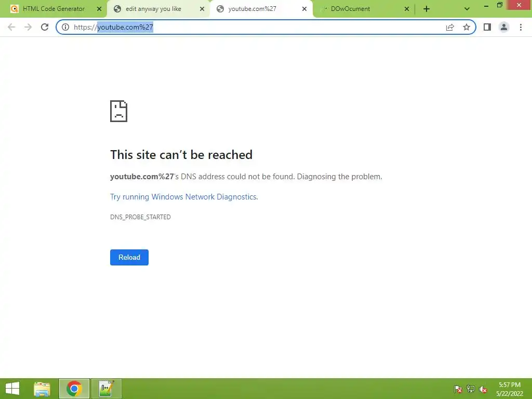Click the DNS_PROBE_STARTED error code text
The height and width of the screenshot is (399, 532).
click(x=140, y=217)
